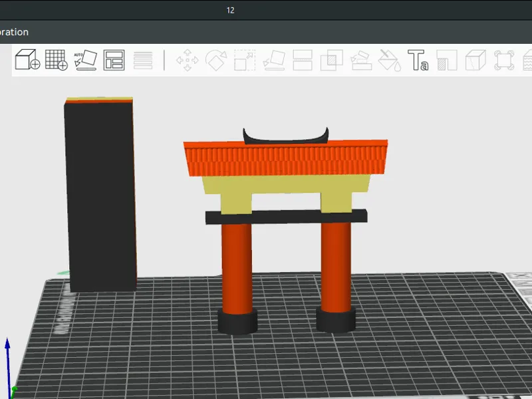Select the Lay on face tool
Viewport: 532px width, 399px height.
[x=274, y=60]
